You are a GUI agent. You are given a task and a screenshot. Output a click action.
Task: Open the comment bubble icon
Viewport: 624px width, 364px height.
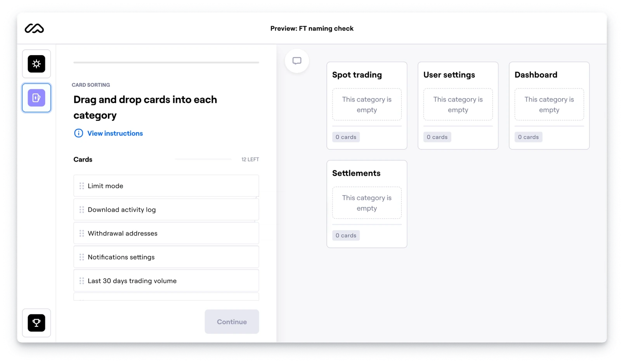coord(297,61)
